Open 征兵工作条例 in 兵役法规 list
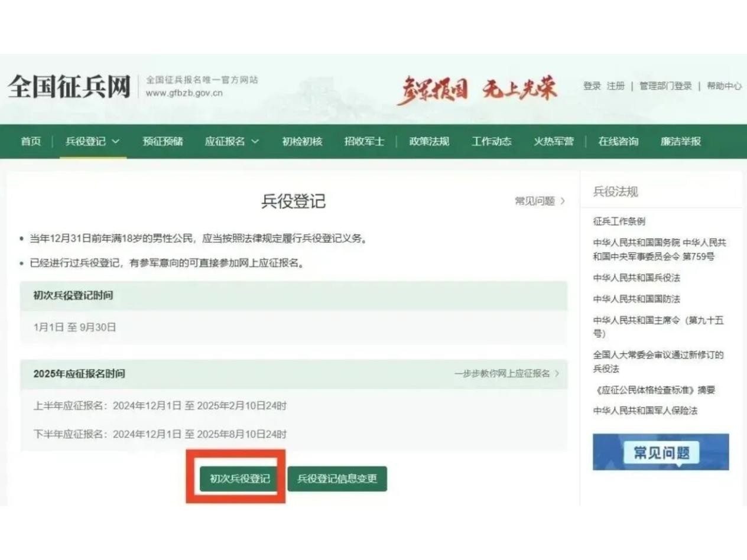The height and width of the screenshot is (560, 747). tap(619, 222)
